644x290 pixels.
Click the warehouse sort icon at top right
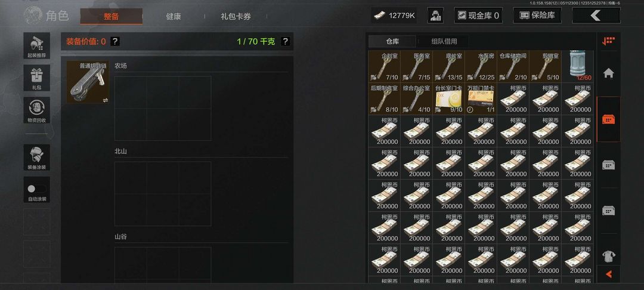[608, 41]
